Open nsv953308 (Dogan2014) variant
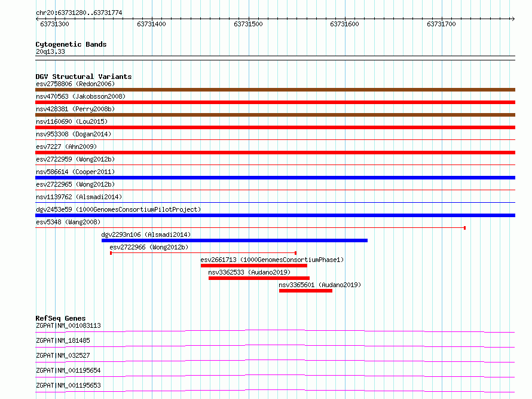Image resolution: width=532 pixels, height=399 pixels. 74,134
